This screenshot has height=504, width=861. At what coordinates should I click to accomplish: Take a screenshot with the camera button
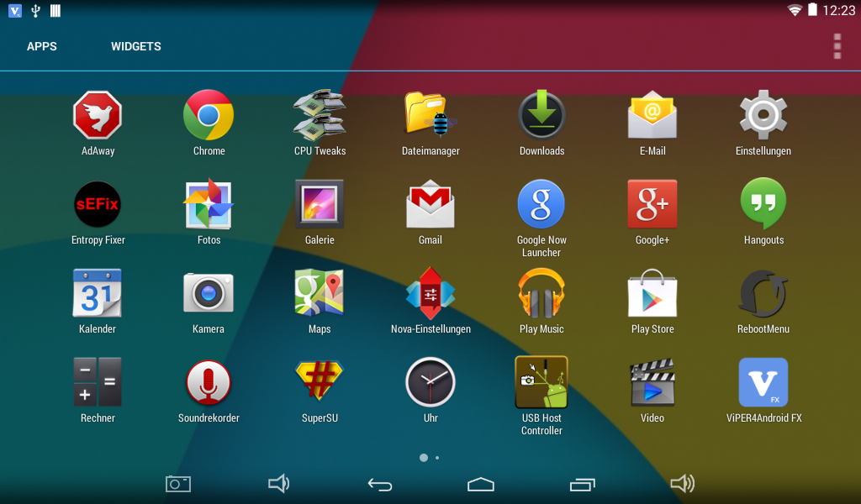point(178,484)
